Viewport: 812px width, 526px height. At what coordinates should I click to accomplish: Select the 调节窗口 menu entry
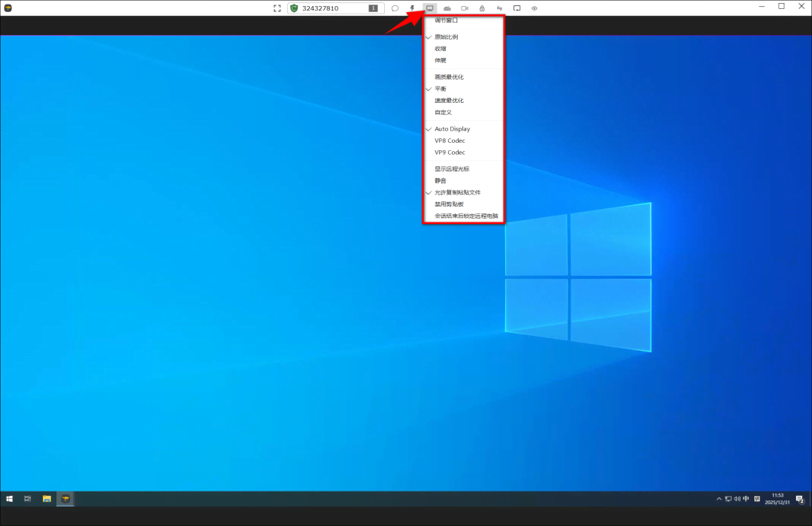[x=463, y=20]
